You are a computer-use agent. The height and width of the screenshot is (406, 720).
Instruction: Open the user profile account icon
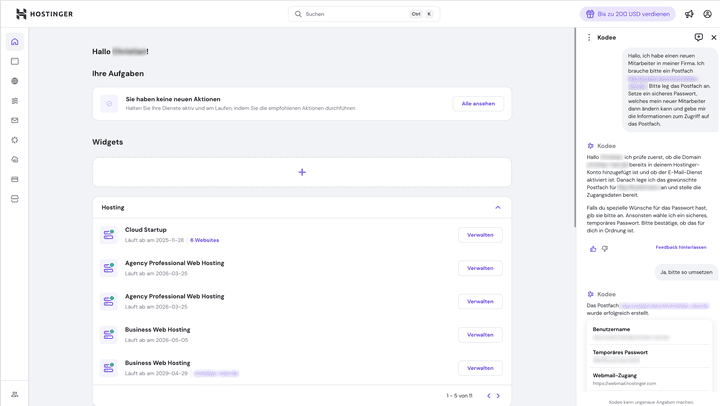707,14
